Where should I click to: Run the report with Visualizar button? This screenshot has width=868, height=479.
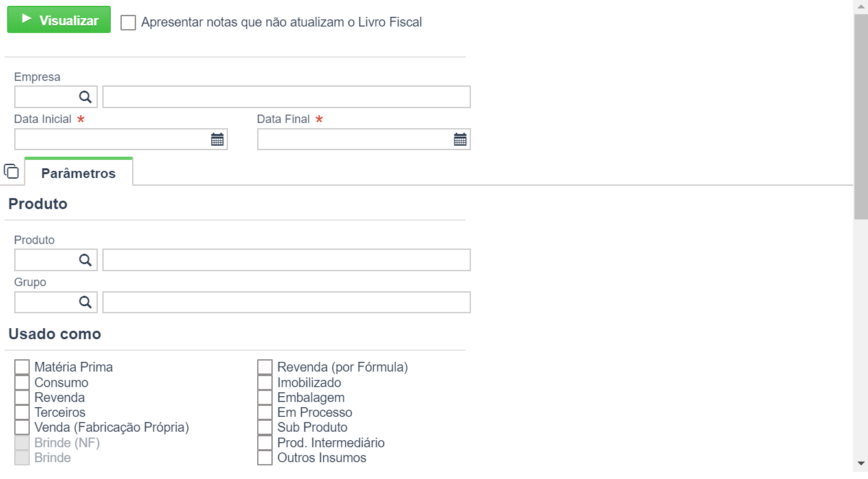click(x=59, y=20)
